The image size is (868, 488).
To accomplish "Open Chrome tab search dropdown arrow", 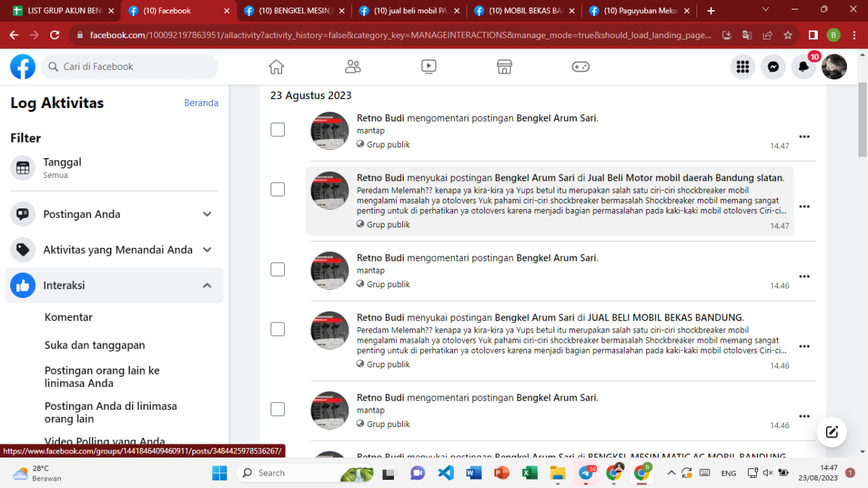I will pyautogui.click(x=766, y=10).
